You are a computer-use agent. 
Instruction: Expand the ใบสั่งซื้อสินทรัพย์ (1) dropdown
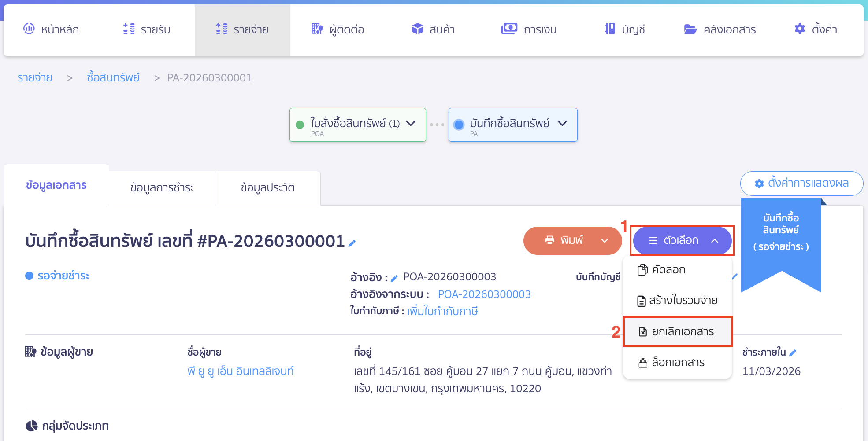(x=411, y=123)
